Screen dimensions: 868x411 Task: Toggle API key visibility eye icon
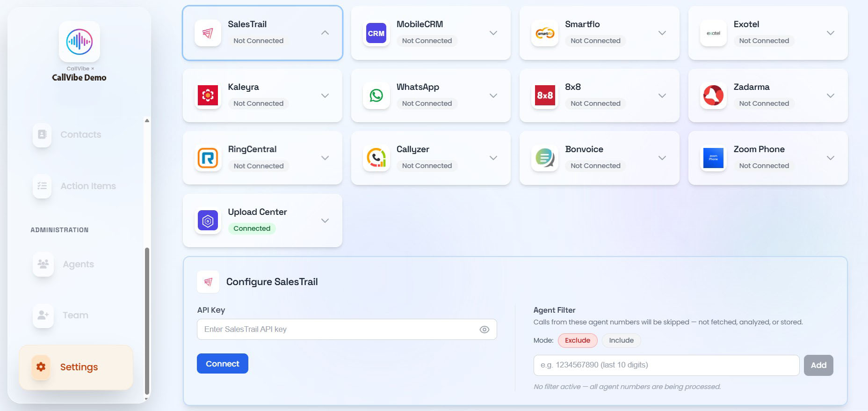point(485,330)
